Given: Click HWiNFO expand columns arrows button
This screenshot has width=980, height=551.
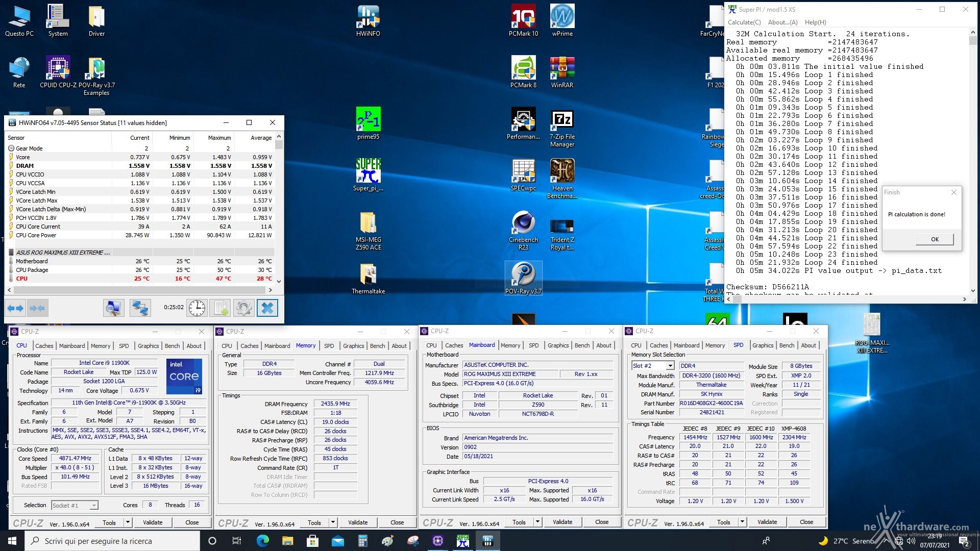Looking at the screenshot, I should [x=16, y=308].
